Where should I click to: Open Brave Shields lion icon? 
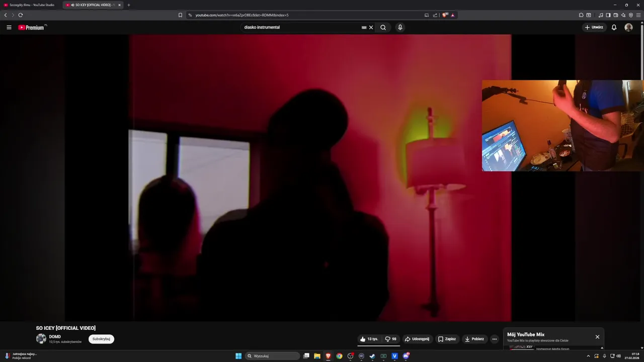(445, 15)
